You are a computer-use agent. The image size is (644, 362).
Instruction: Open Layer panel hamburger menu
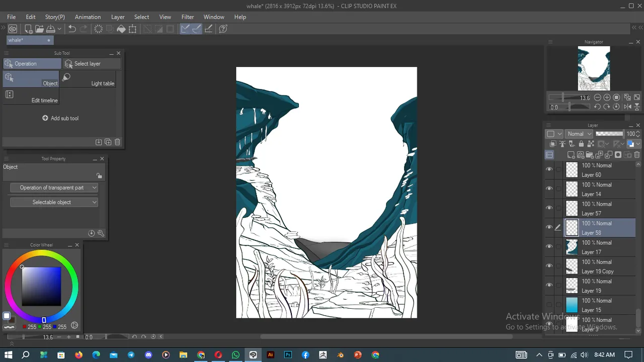click(x=548, y=125)
